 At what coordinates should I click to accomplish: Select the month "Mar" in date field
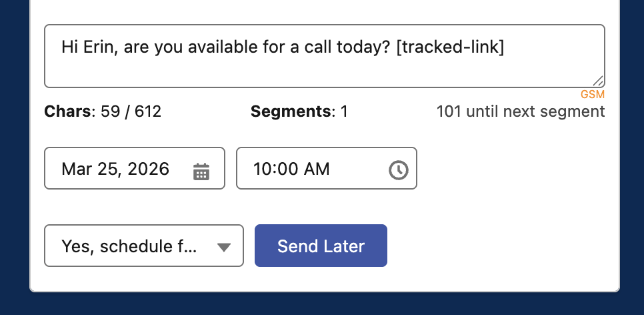[x=75, y=169]
